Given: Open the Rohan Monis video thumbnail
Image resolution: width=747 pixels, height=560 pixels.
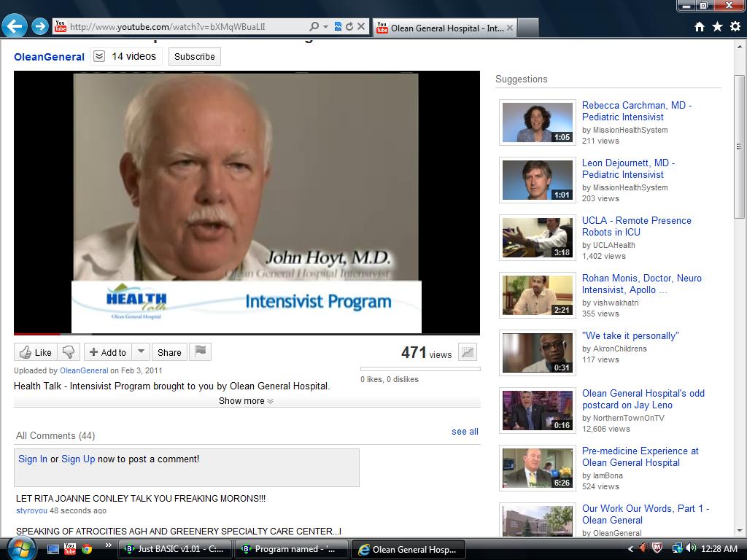Looking at the screenshot, I should pyautogui.click(x=538, y=295).
